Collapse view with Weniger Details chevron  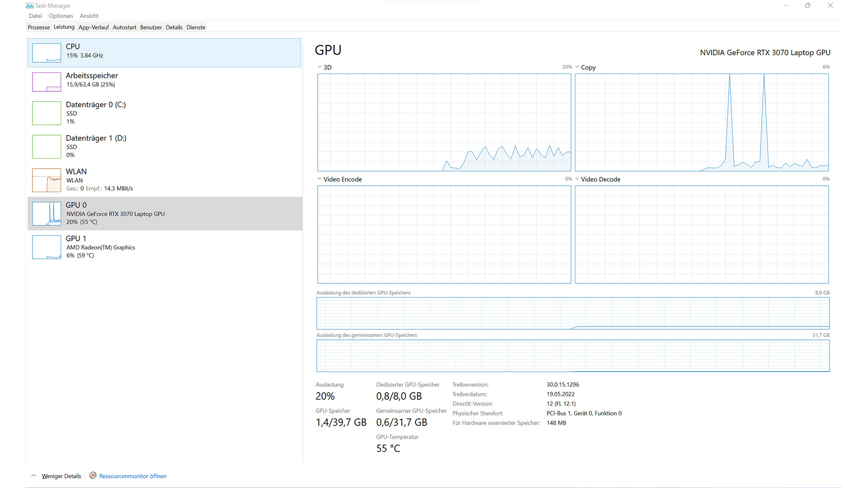click(x=34, y=475)
